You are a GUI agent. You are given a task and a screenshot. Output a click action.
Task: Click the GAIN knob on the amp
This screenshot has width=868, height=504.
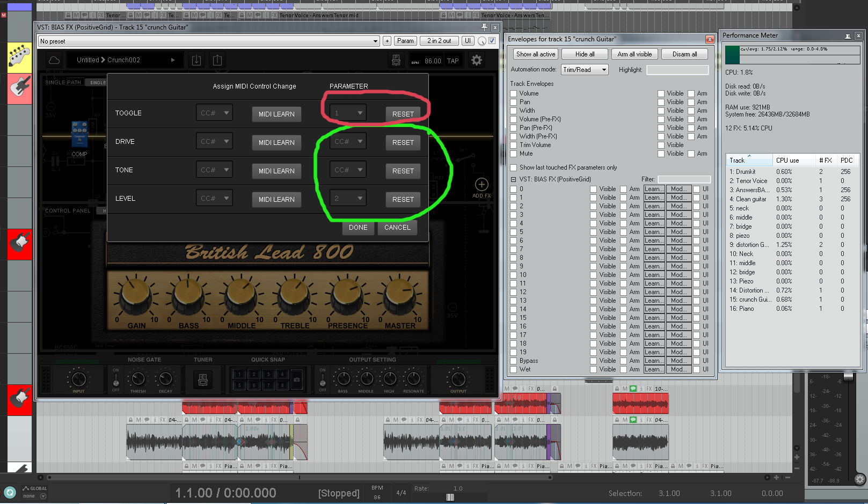pyautogui.click(x=135, y=295)
